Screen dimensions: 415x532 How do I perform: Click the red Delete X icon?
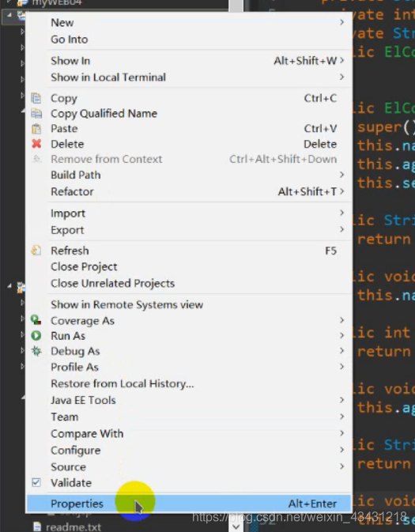(36, 144)
